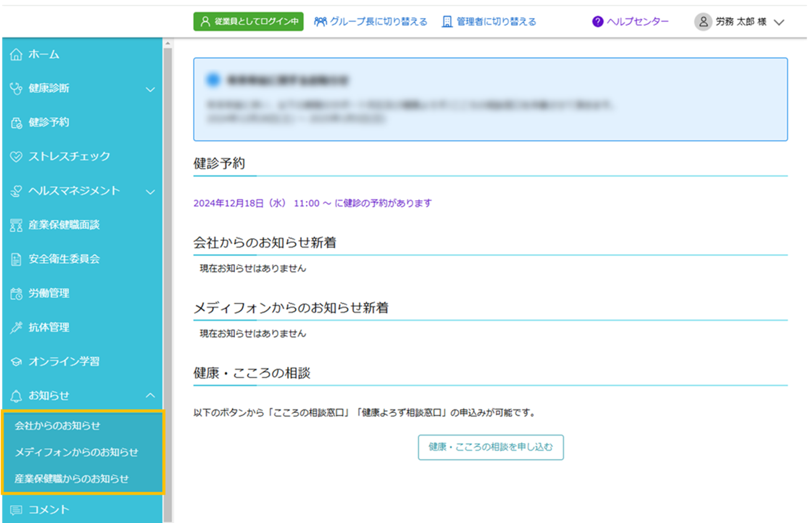Click the interview icon beside 産業保健職面談

coord(16,225)
